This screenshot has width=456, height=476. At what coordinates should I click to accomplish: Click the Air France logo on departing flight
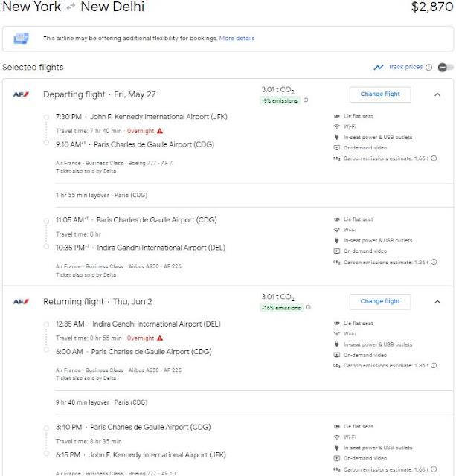(x=20, y=94)
